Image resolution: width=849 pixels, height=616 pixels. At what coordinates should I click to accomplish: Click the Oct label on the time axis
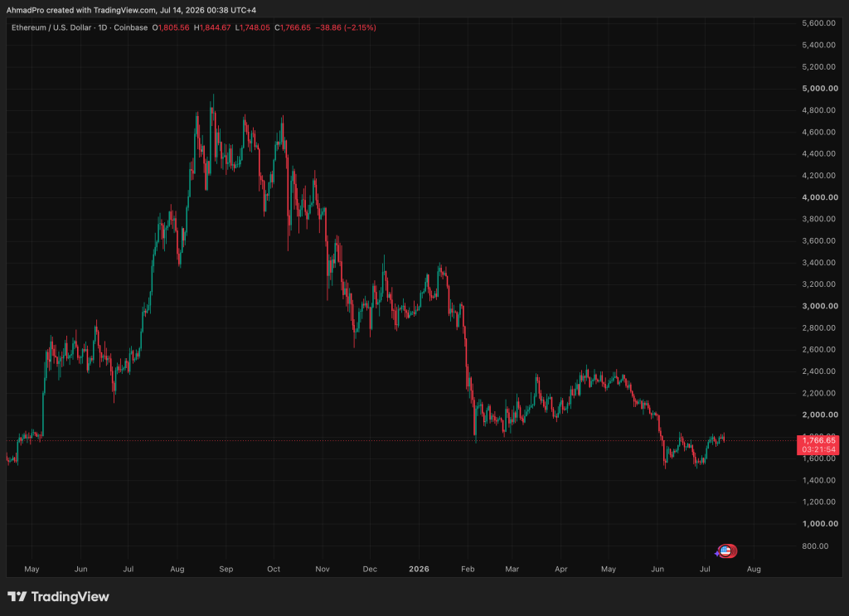274,569
